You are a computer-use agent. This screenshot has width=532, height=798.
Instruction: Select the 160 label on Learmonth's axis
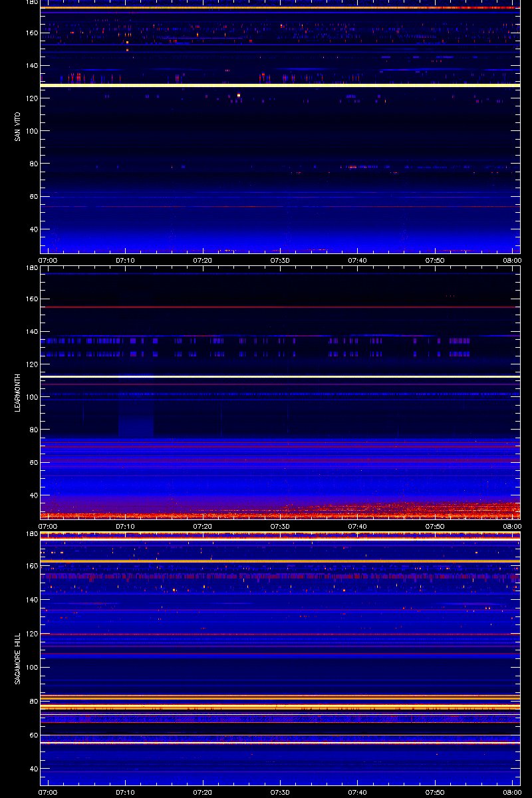point(32,299)
